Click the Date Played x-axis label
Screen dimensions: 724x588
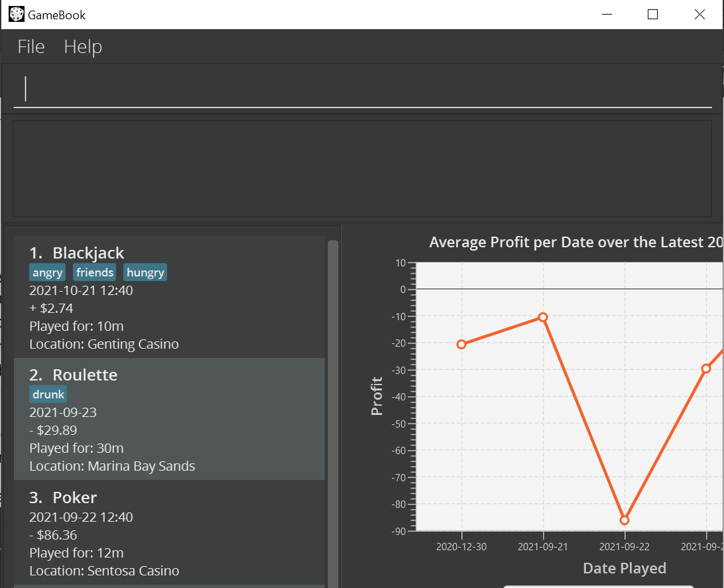coord(625,568)
